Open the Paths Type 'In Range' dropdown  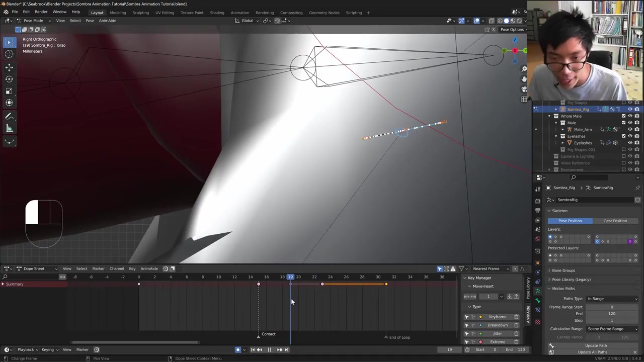pos(612,299)
